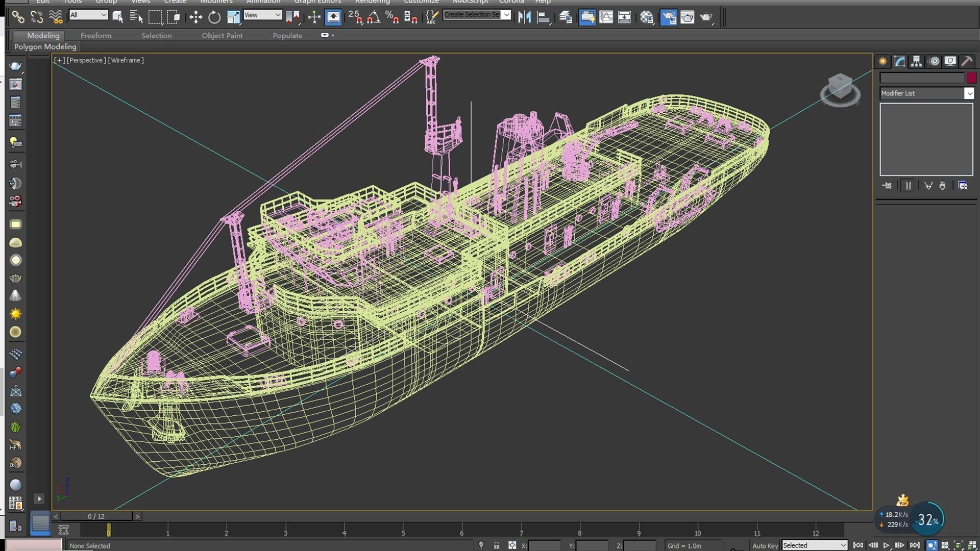Open Render Setup dialog
The height and width of the screenshot is (551, 980).
(x=669, y=17)
